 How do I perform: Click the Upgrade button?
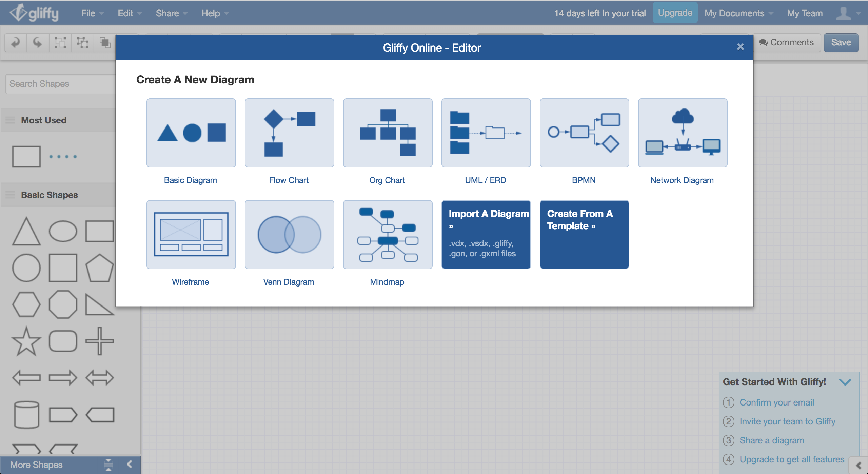pos(675,13)
